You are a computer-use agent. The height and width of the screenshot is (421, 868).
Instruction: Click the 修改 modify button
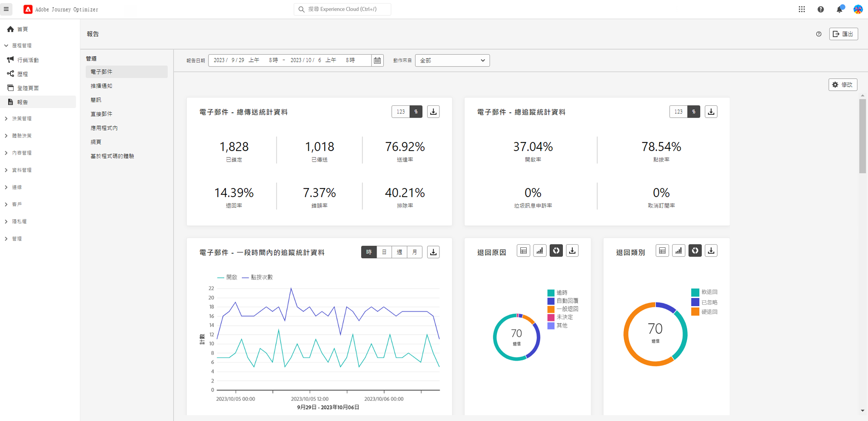pos(843,85)
